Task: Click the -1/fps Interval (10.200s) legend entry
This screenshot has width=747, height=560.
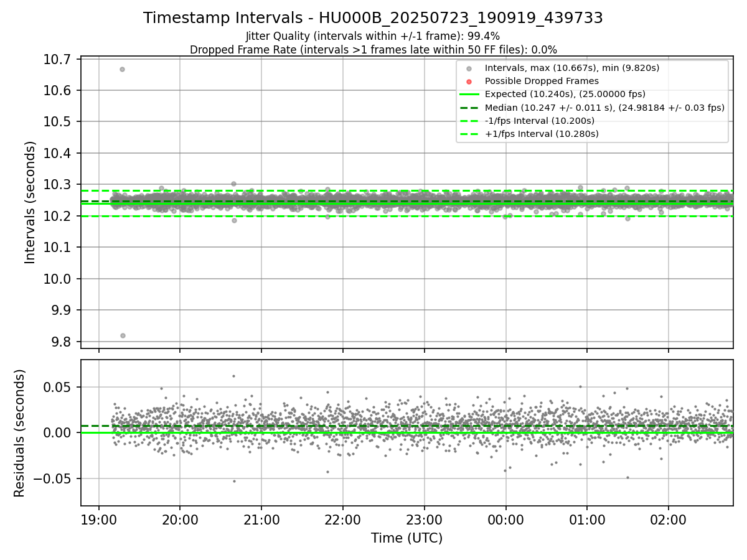Action: (540, 121)
